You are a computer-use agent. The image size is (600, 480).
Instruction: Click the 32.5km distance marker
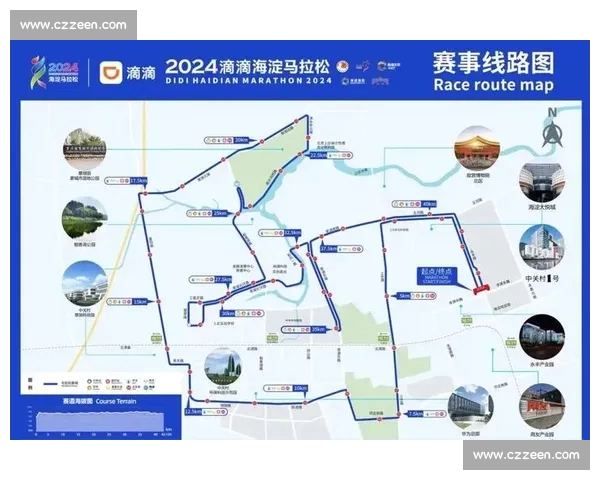tap(292, 232)
